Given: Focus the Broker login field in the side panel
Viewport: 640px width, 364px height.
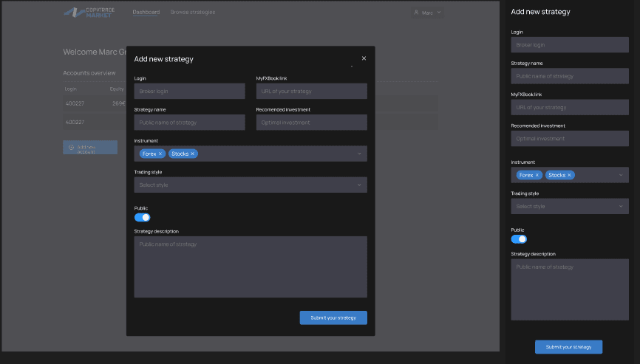Looking at the screenshot, I should coord(569,45).
